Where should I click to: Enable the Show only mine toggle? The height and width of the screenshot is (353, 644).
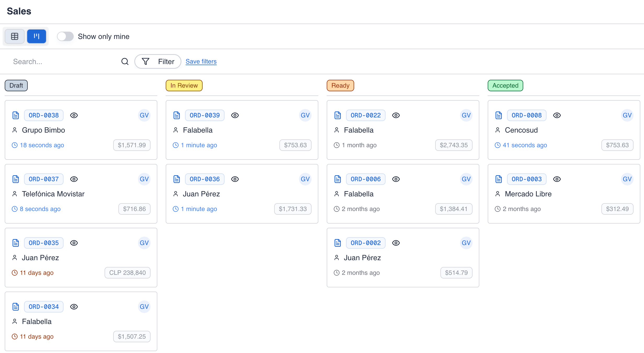(x=65, y=36)
